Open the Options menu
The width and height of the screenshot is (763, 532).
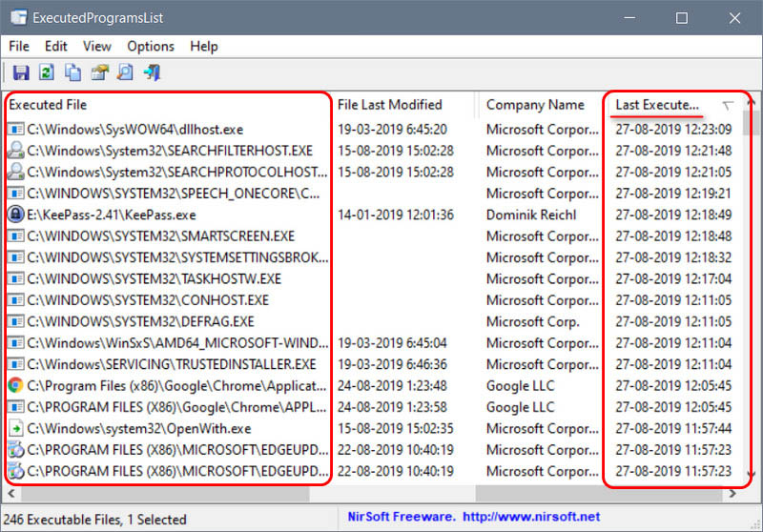tap(151, 46)
